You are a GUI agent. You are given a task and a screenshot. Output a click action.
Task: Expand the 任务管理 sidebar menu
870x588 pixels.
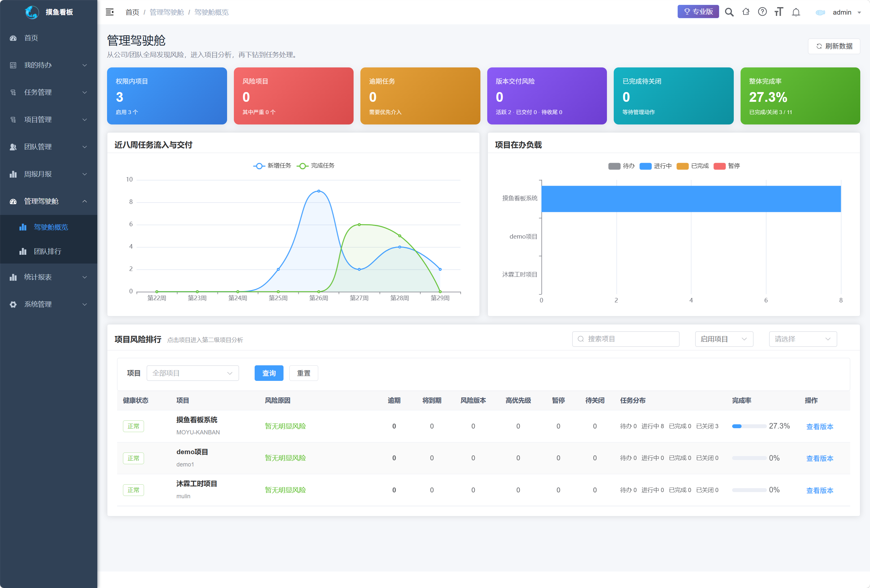point(49,92)
